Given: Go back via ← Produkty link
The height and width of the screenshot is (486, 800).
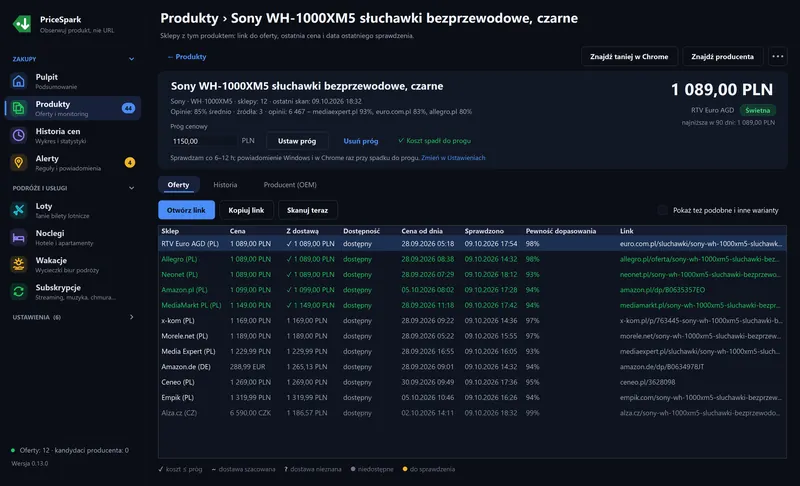Looking at the screenshot, I should coord(187,57).
